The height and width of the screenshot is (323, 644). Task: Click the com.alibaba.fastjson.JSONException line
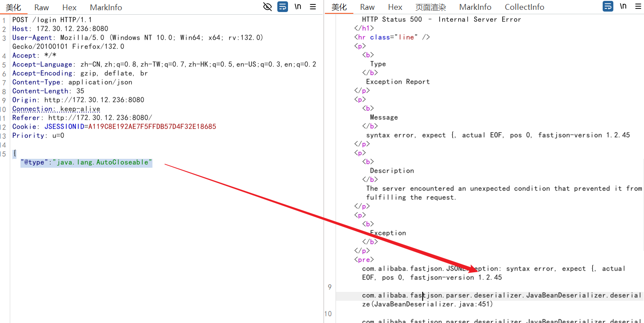point(494,268)
